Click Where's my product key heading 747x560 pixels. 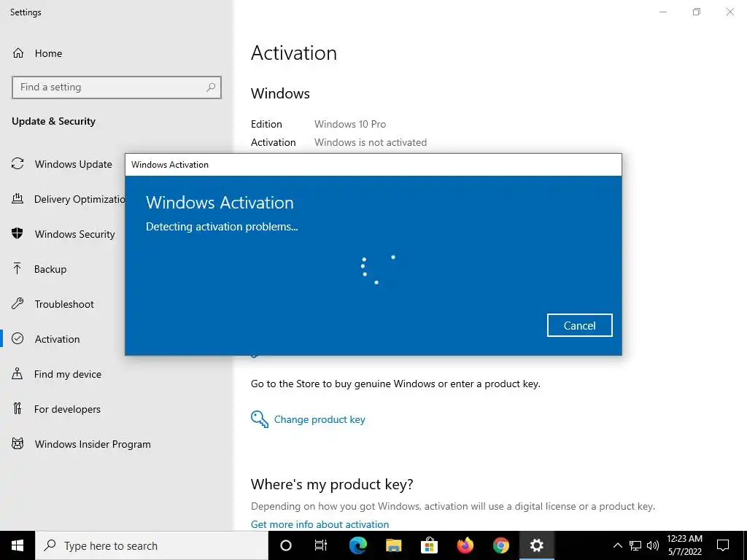pos(332,484)
